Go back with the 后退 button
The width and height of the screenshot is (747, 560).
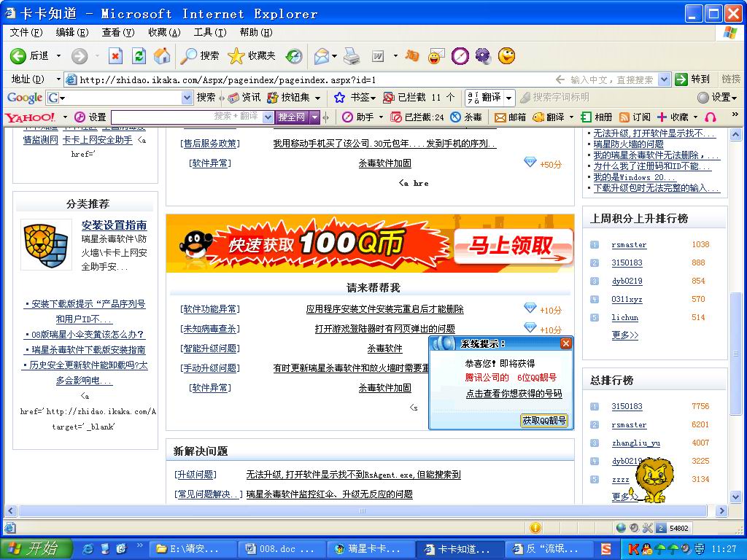point(29,56)
